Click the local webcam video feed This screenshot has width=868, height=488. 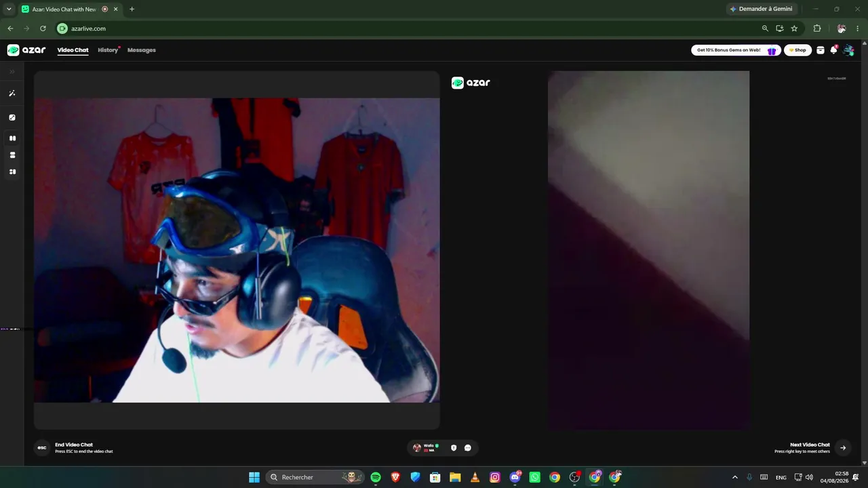pos(237,250)
